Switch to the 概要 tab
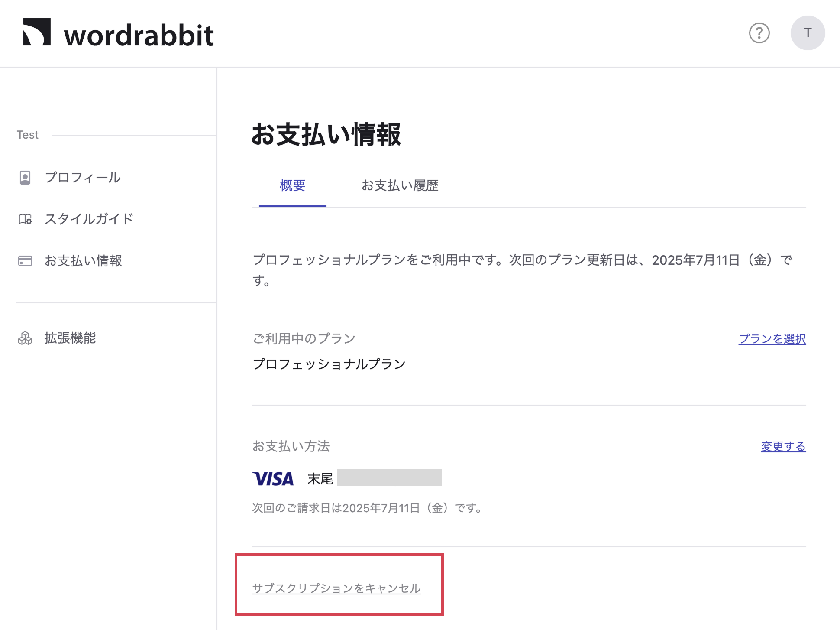 pyautogui.click(x=293, y=185)
